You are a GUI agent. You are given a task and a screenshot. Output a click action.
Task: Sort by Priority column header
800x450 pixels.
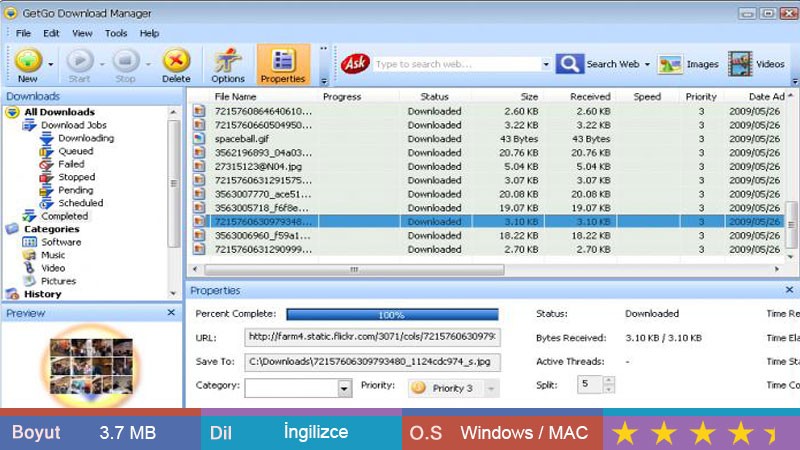pyautogui.click(x=701, y=96)
